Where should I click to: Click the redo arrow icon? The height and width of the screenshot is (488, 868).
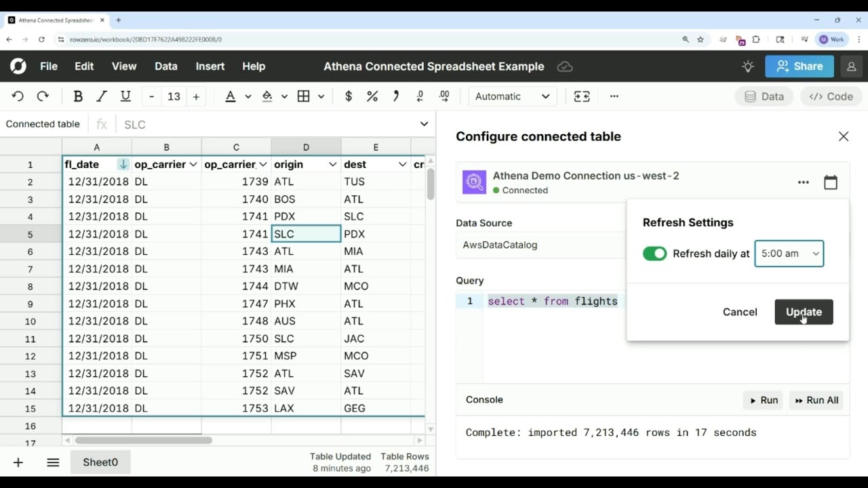point(43,96)
